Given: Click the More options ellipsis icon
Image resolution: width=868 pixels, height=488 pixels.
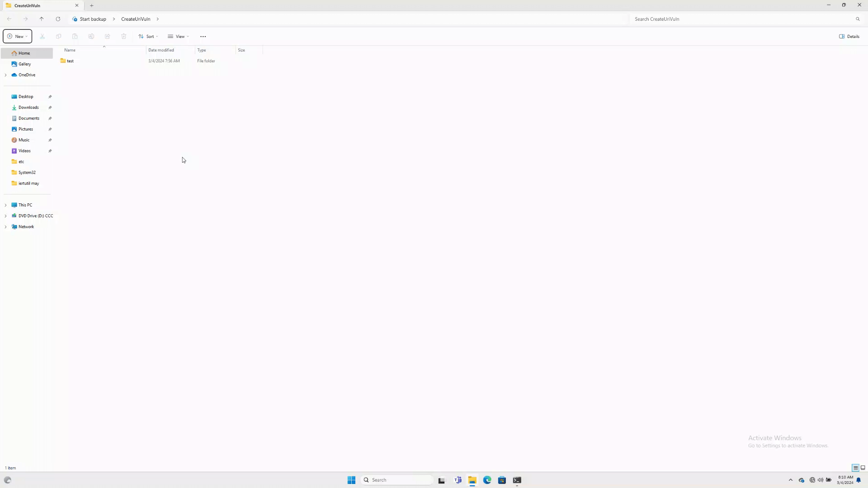Looking at the screenshot, I should [x=203, y=36].
